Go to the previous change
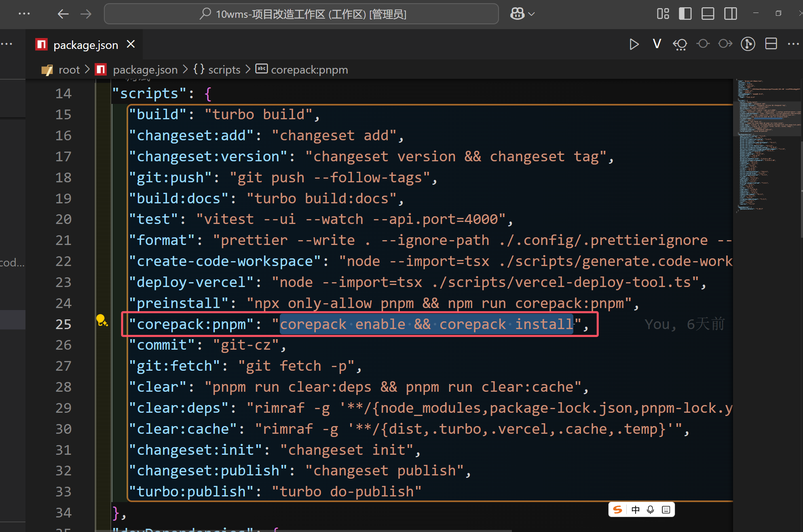The height and width of the screenshot is (532, 803). tap(703, 44)
